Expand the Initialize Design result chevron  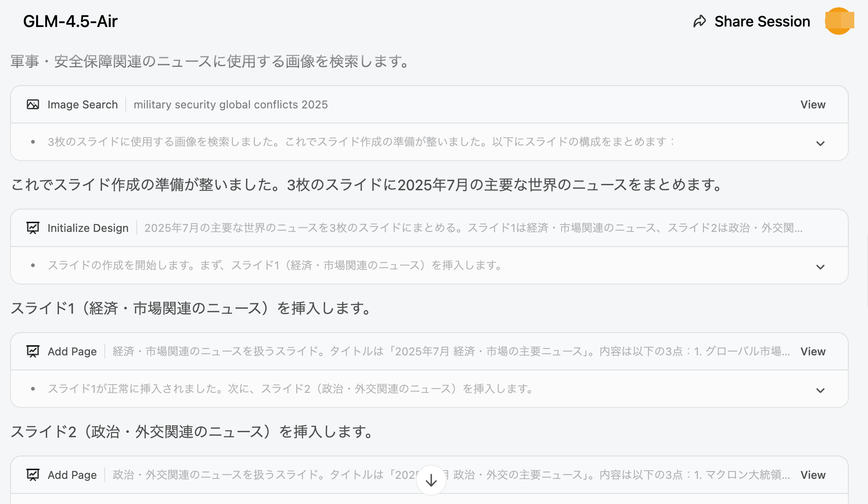820,267
